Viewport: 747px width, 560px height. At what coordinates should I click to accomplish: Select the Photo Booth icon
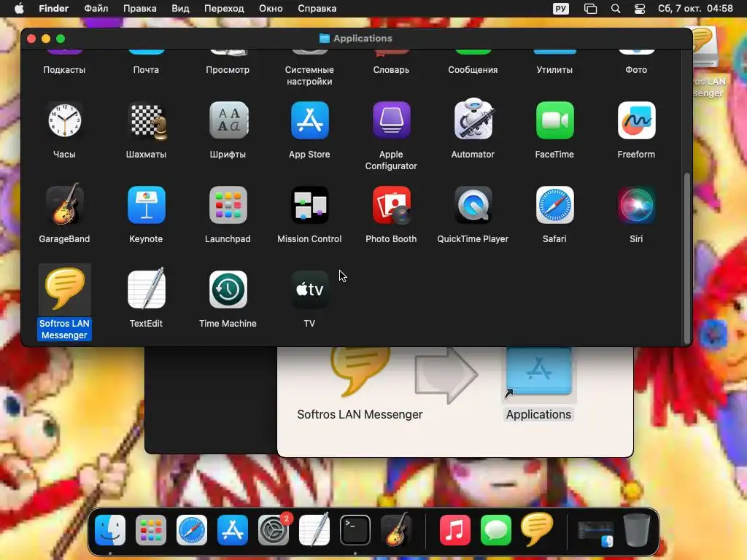(x=391, y=205)
